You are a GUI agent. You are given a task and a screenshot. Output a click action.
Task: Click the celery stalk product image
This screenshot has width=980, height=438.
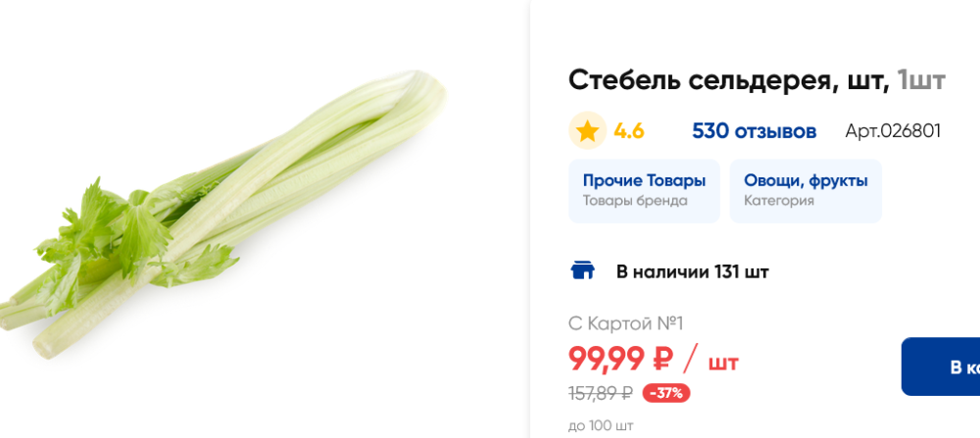coord(223,217)
